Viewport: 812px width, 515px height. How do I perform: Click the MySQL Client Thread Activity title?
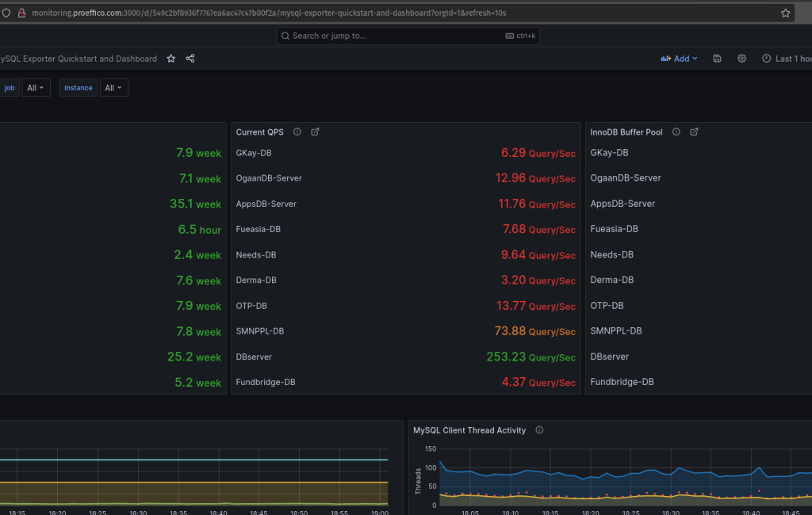tap(469, 430)
